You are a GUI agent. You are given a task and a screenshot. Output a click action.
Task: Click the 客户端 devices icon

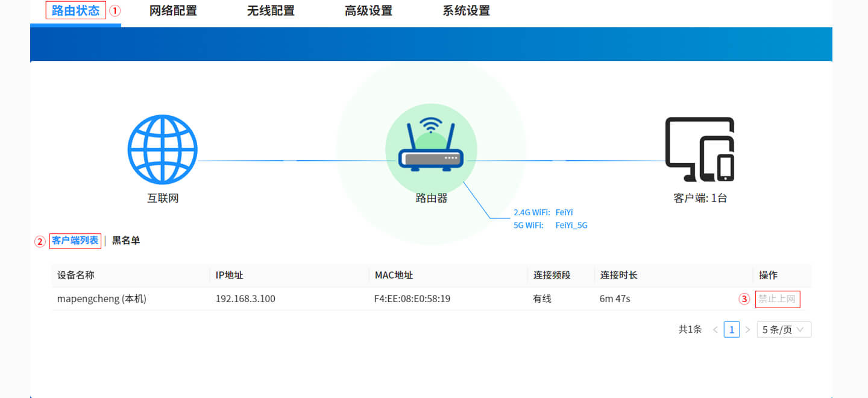tap(699, 151)
